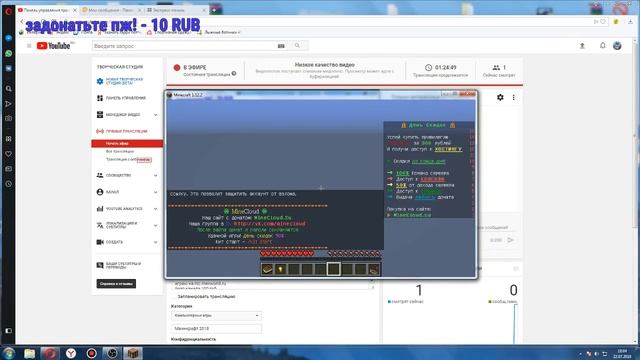Image resolution: width=640 pixels, height=360 pixels.
Task: Switch to the third browser tab
Action: point(176,10)
